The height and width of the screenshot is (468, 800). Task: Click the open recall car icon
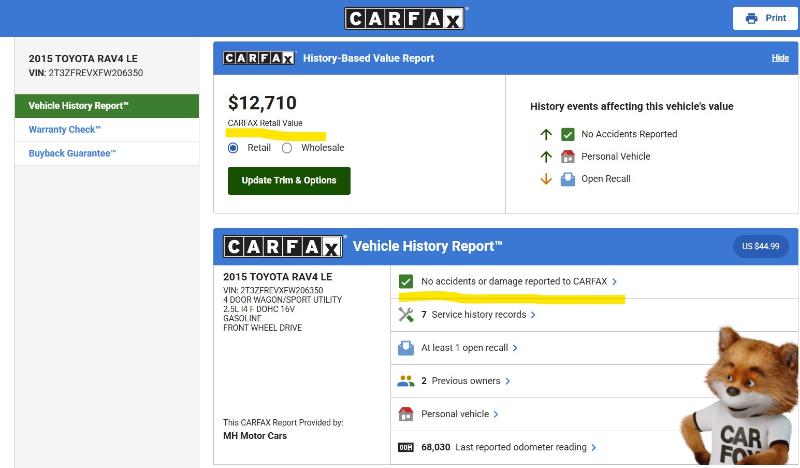click(406, 348)
